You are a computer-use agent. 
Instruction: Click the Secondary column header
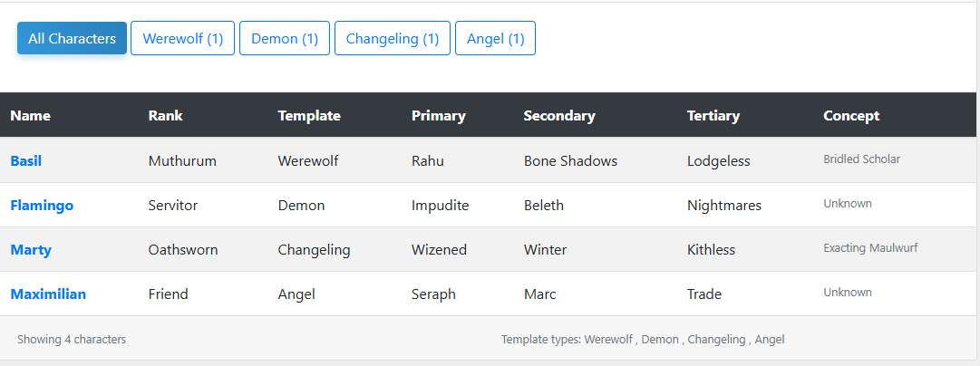pos(559,116)
